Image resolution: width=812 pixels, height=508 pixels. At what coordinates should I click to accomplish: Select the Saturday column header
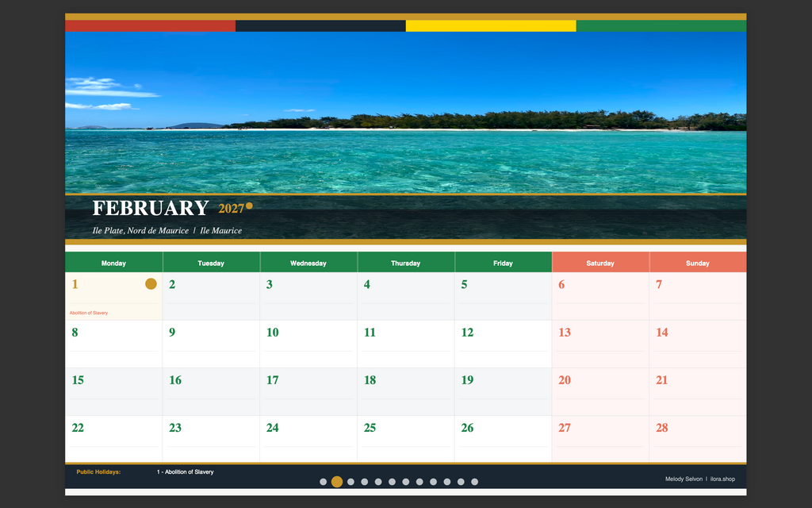click(x=600, y=263)
